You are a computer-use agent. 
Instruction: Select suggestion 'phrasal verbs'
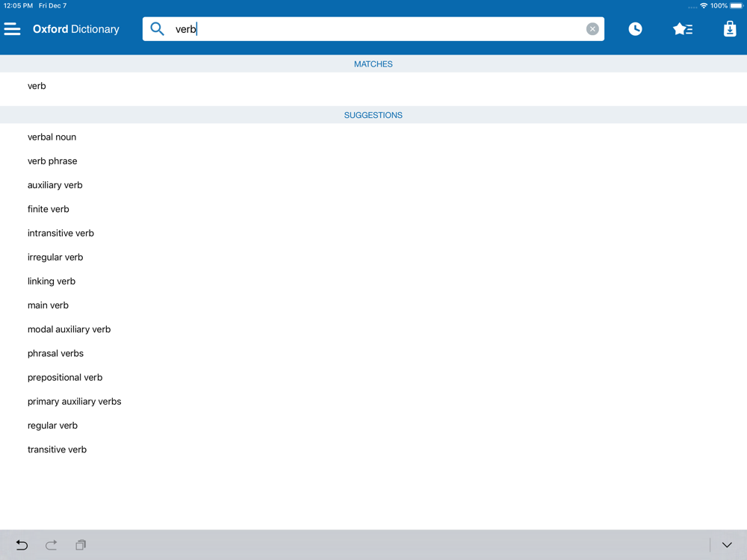(373, 353)
